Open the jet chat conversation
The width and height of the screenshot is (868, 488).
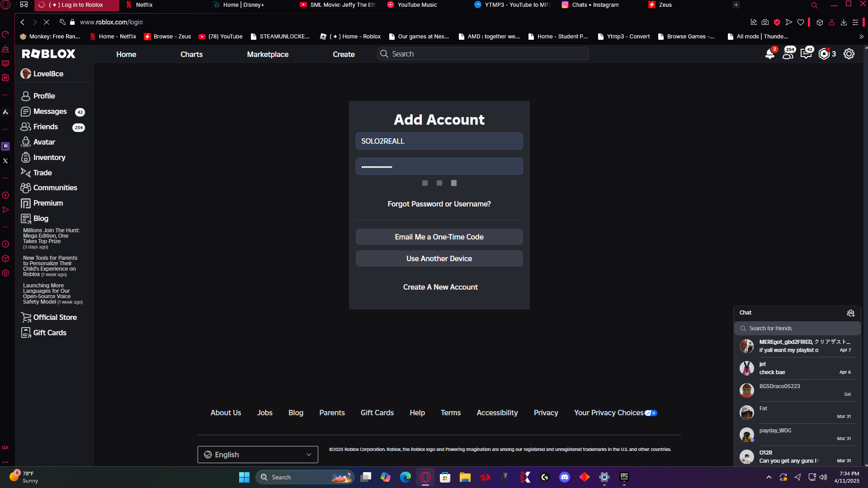pyautogui.click(x=797, y=368)
